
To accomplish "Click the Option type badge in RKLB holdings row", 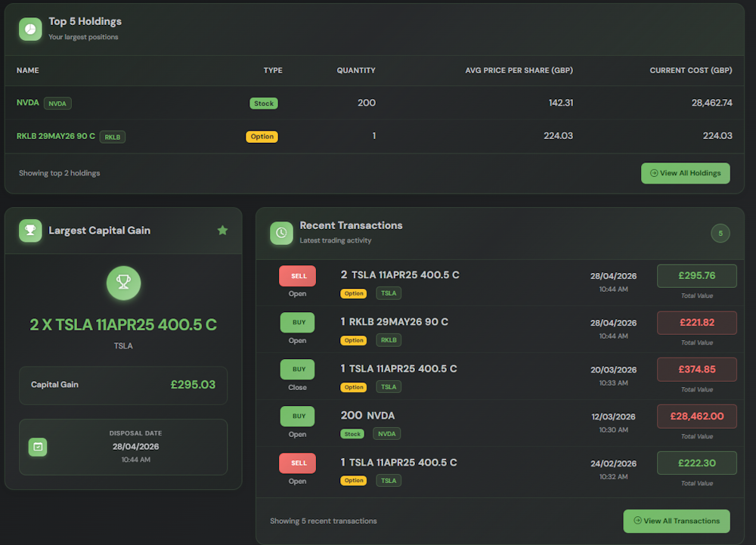I will pyautogui.click(x=262, y=136).
